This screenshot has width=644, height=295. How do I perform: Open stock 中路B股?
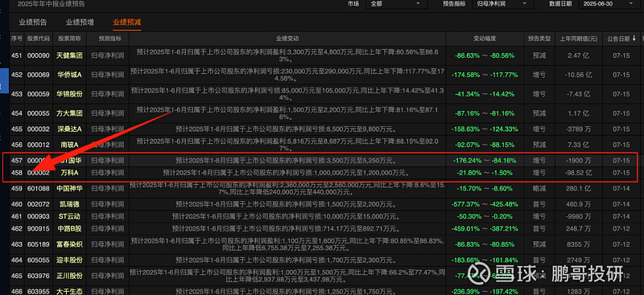[x=69, y=228]
